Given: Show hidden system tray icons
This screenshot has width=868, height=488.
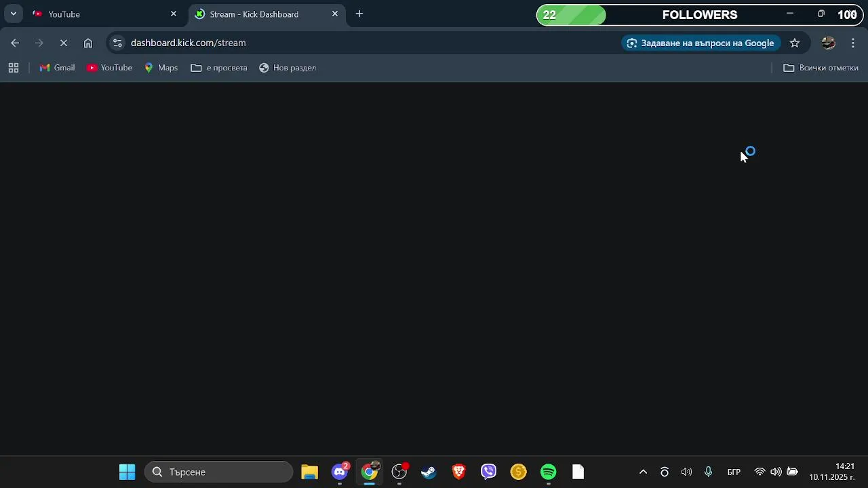Looking at the screenshot, I should pyautogui.click(x=644, y=472).
